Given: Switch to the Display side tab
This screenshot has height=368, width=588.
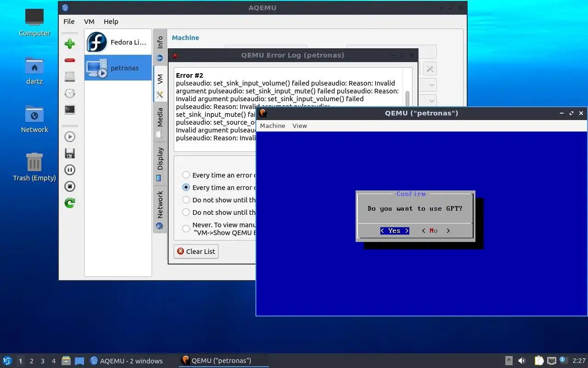Looking at the screenshot, I should [160, 164].
